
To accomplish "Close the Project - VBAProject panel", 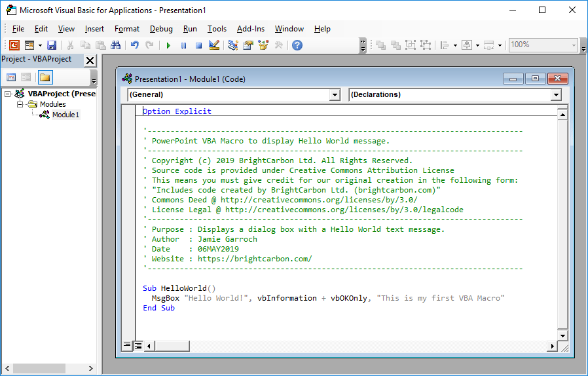I will pos(90,60).
